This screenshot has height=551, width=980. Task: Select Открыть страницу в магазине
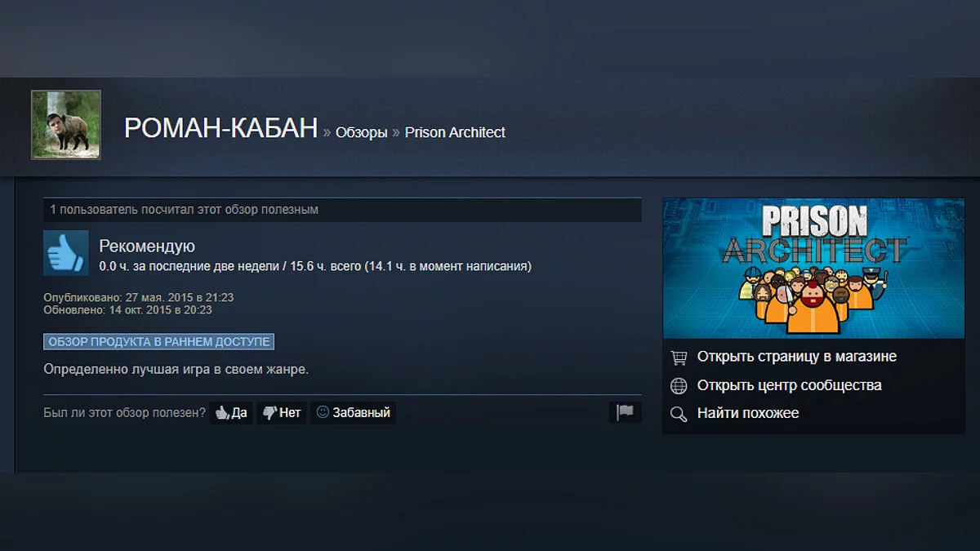[x=796, y=357]
